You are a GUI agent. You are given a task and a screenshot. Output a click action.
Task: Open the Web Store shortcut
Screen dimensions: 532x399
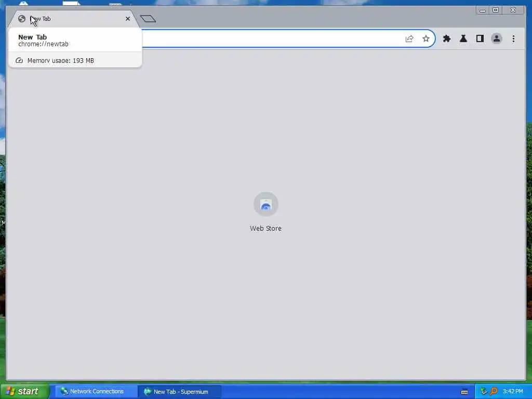point(265,212)
